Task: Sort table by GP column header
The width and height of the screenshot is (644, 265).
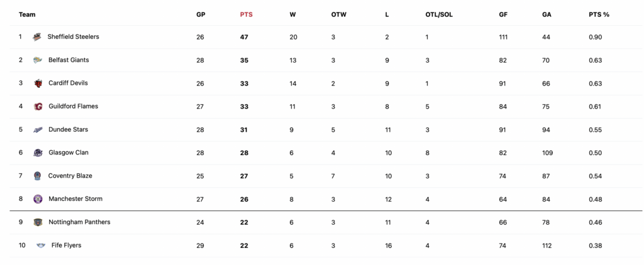Action: [201, 14]
